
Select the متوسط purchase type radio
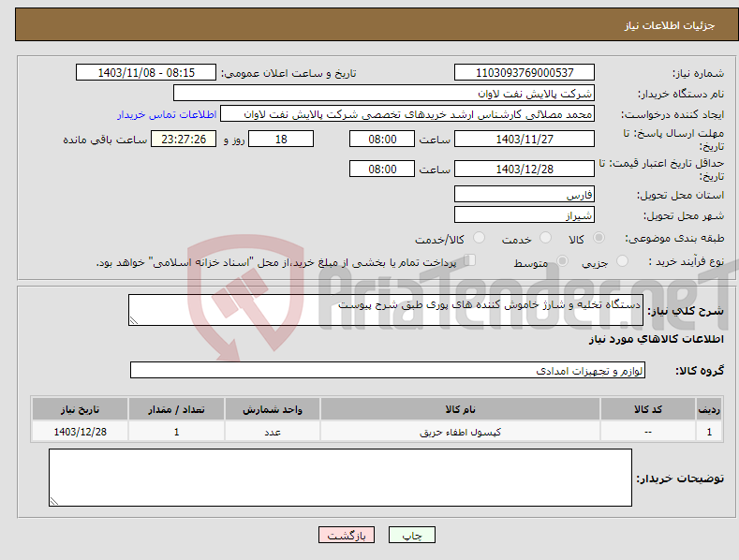click(x=562, y=260)
